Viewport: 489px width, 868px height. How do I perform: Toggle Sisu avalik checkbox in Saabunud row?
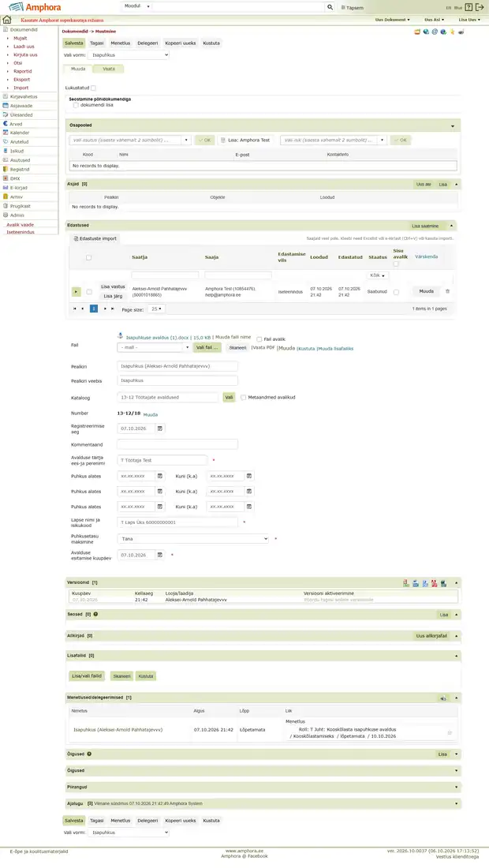pos(396,292)
